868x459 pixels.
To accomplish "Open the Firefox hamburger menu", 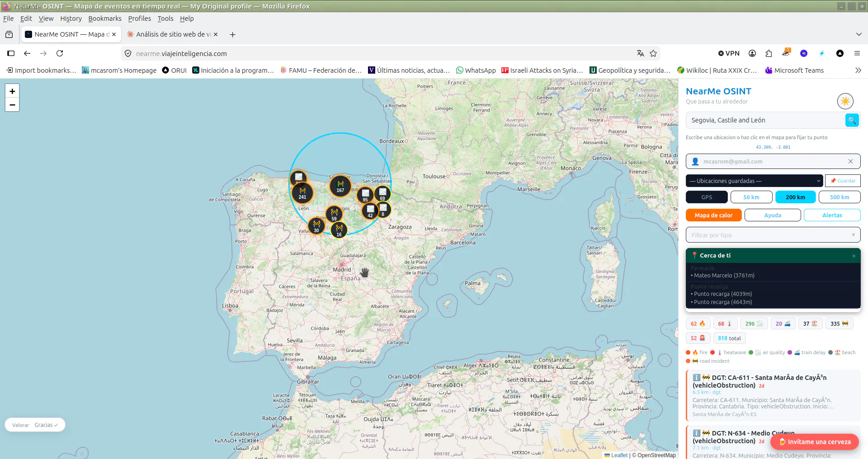I will tap(857, 53).
